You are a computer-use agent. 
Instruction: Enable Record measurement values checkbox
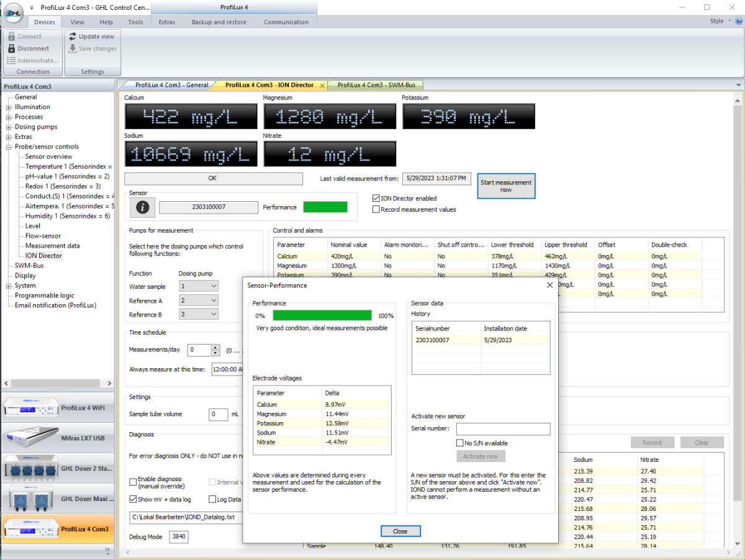click(376, 210)
